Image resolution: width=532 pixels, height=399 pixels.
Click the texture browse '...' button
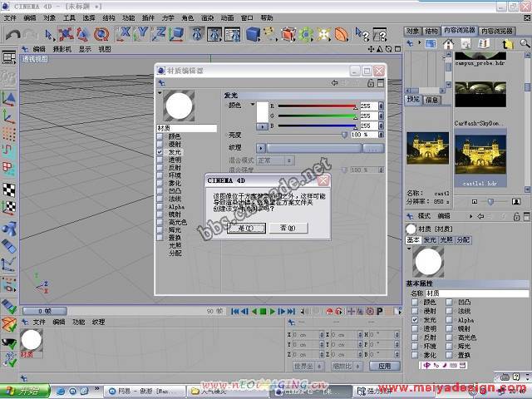(373, 148)
